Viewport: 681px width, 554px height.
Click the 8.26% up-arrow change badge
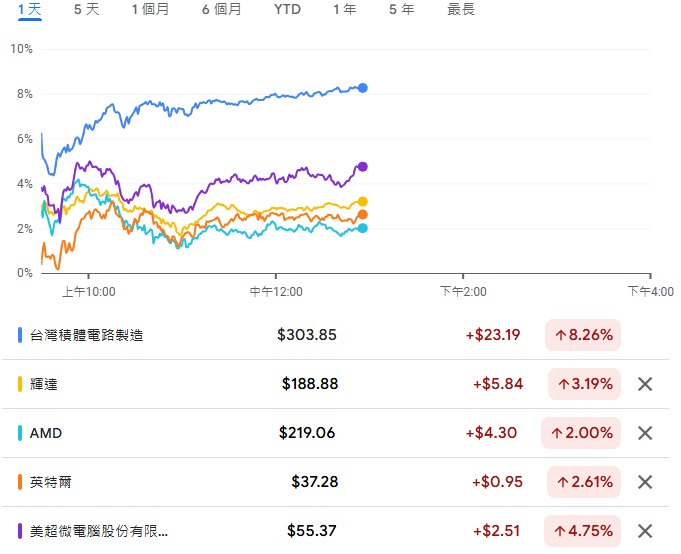583,335
